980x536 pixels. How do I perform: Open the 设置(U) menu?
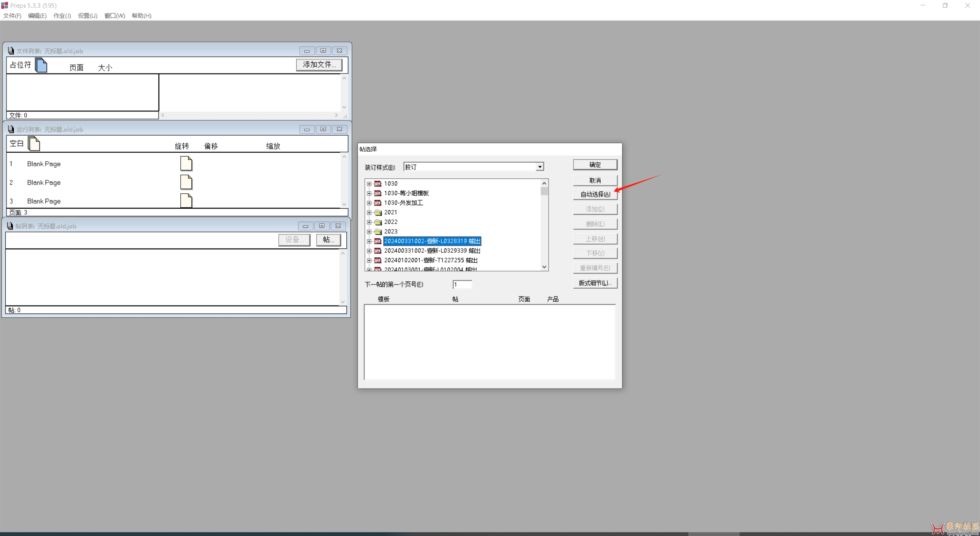tap(88, 16)
